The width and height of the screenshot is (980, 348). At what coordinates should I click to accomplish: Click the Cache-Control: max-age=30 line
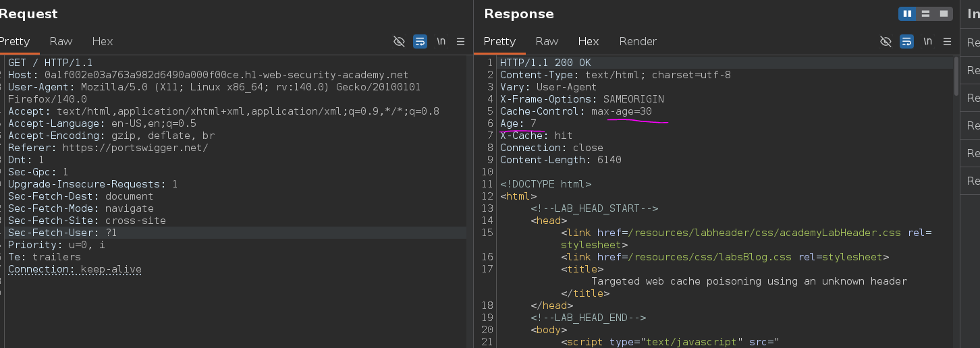point(576,111)
